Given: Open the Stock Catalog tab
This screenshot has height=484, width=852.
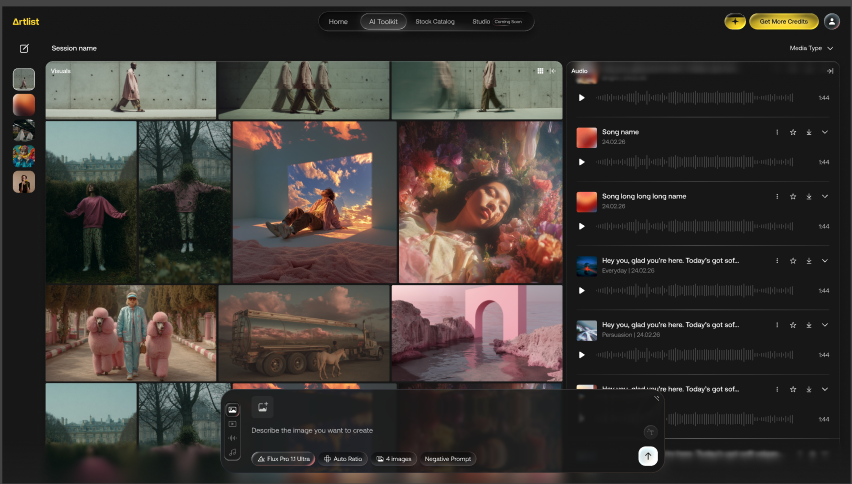Looking at the screenshot, I should [x=435, y=21].
